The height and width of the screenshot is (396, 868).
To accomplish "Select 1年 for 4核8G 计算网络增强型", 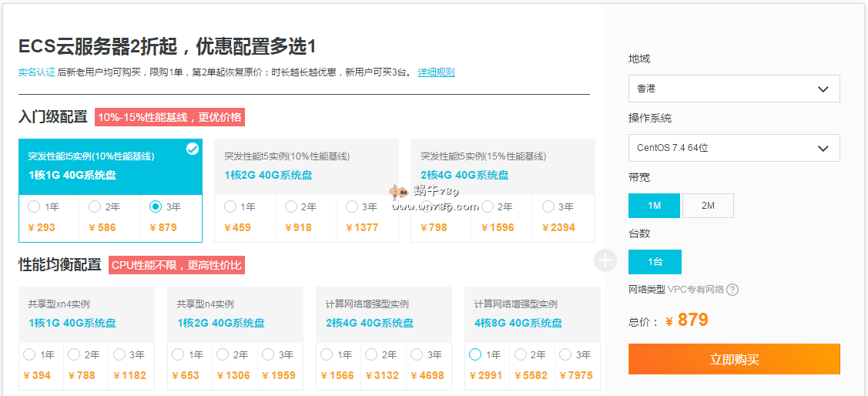I will coord(475,354).
